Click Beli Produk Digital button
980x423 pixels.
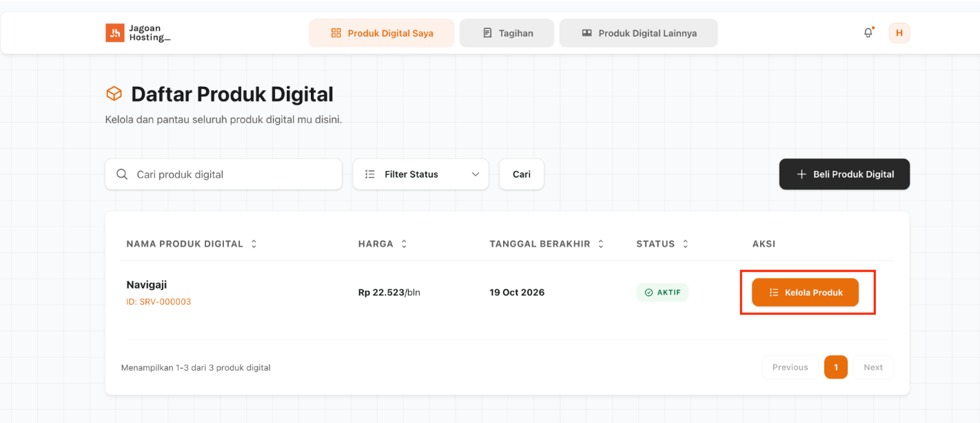click(x=844, y=174)
